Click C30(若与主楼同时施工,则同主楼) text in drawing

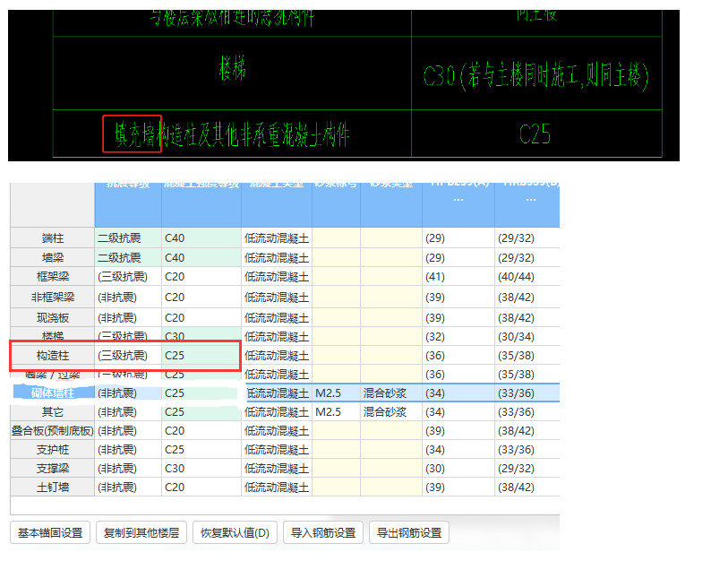point(535,77)
